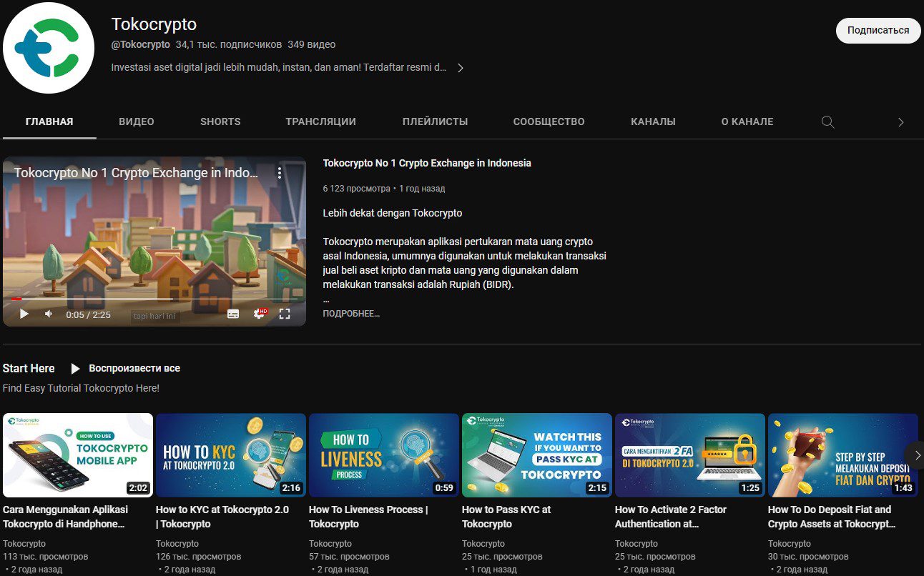Open Start Here playlist title link
Viewport: 924px width, 576px height.
pos(29,369)
